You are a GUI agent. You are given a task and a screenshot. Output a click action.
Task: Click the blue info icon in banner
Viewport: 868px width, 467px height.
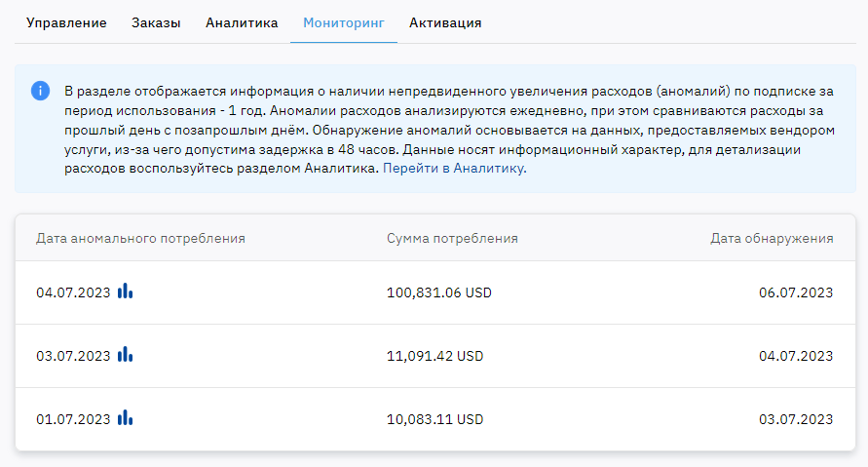(40, 91)
